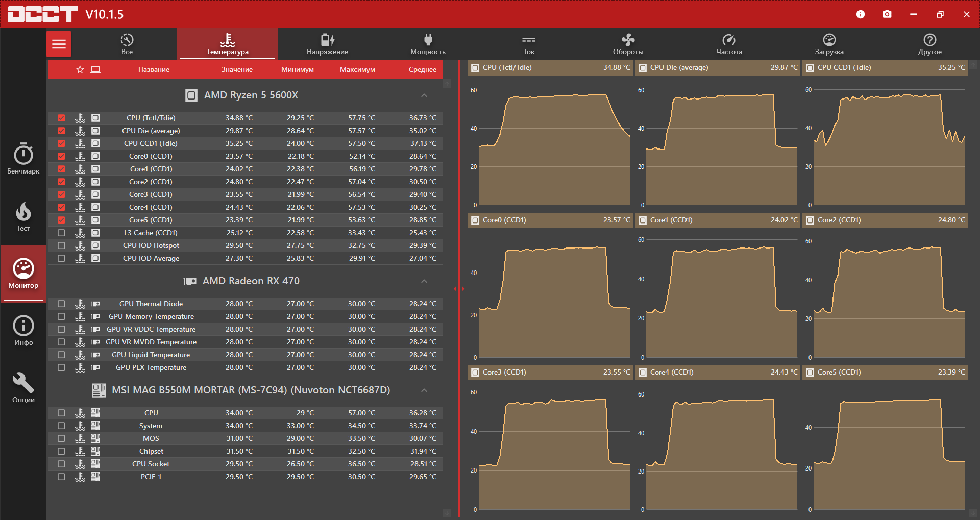Viewport: 980px width, 520px height.
Task: Enable the GPU Memory Temperature checkbox
Action: [x=61, y=316]
